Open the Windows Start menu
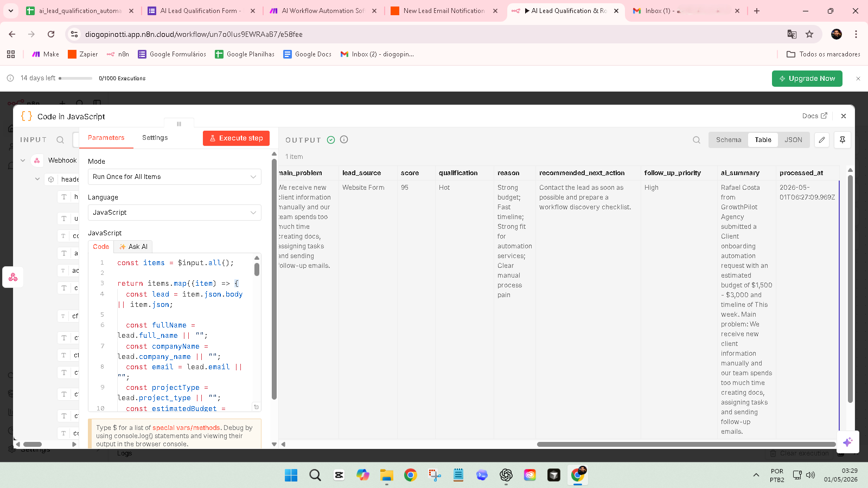This screenshot has width=868, height=488. (x=291, y=476)
